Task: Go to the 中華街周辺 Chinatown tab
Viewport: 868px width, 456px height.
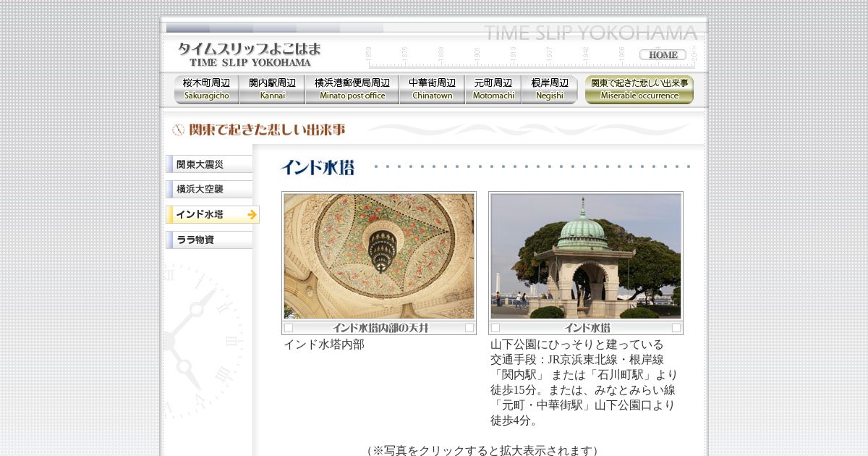Action: click(433, 90)
